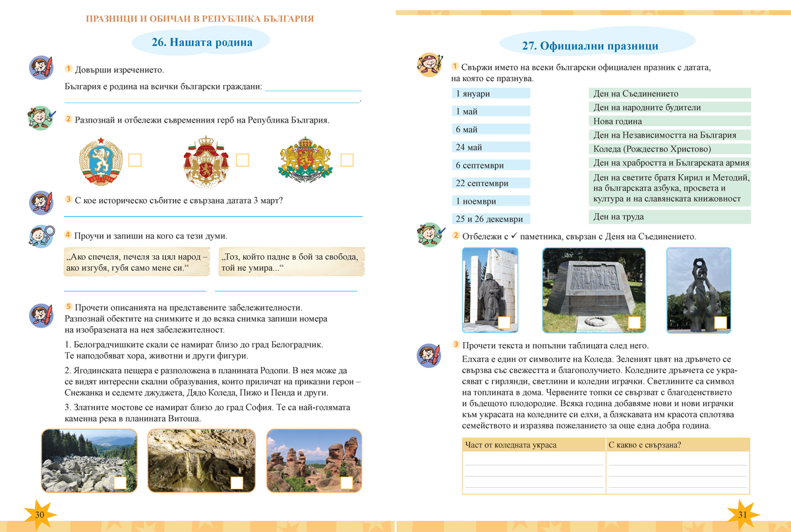Click the character icon beside "Довърши изречението"
This screenshot has width=791, height=532.
click(x=42, y=68)
